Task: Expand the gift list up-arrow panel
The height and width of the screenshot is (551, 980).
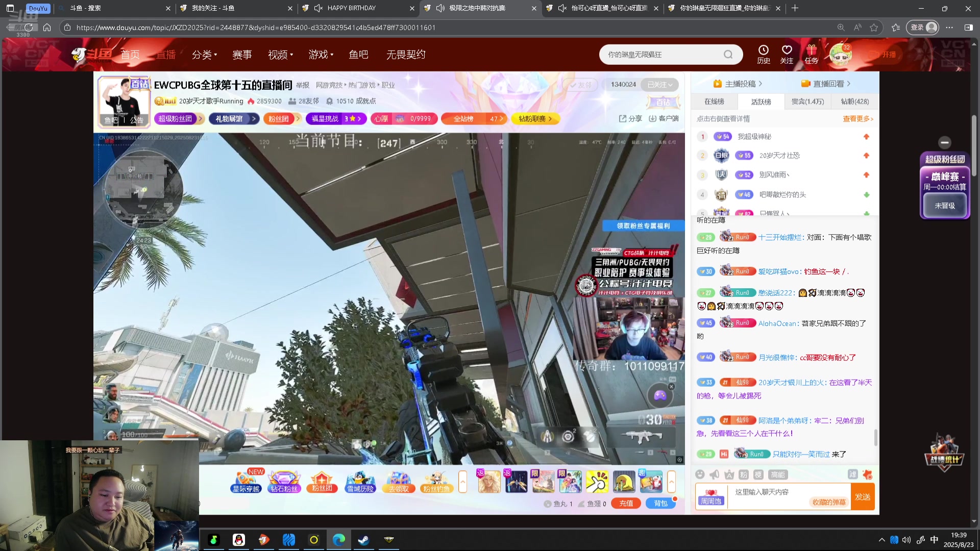Action: pos(671,482)
